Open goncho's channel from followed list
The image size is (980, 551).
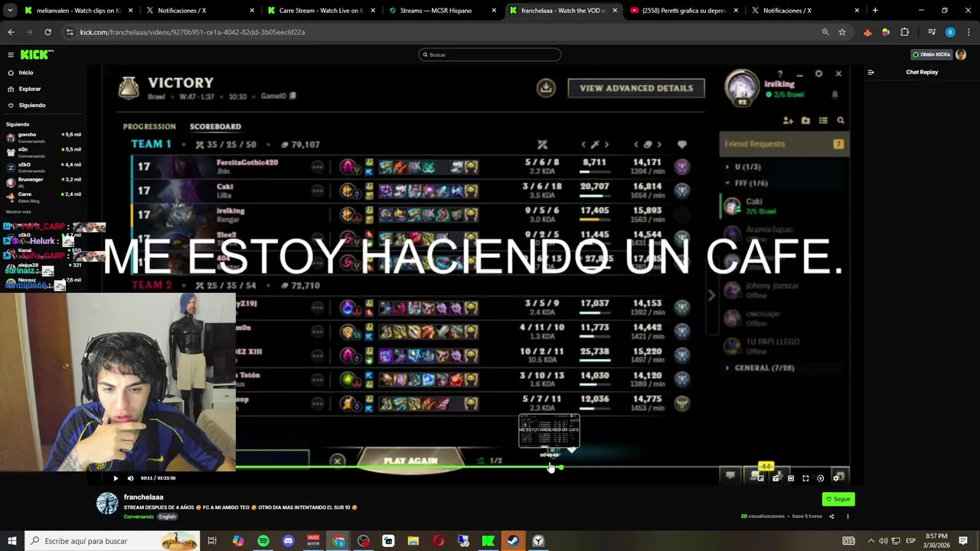pos(44,138)
